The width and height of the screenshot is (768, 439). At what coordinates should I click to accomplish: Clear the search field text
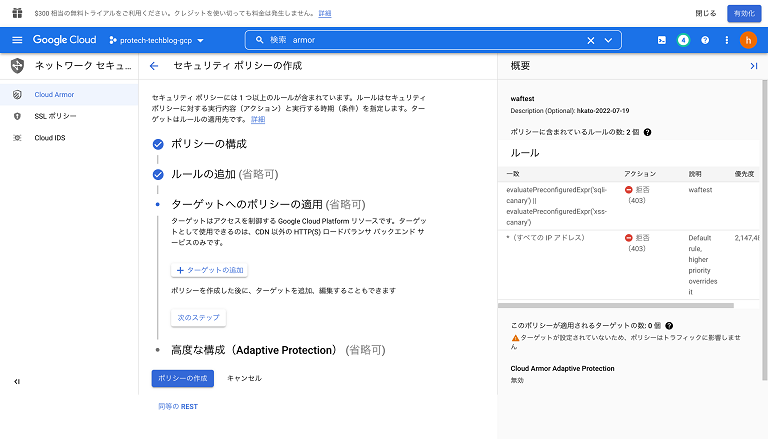[x=591, y=40]
